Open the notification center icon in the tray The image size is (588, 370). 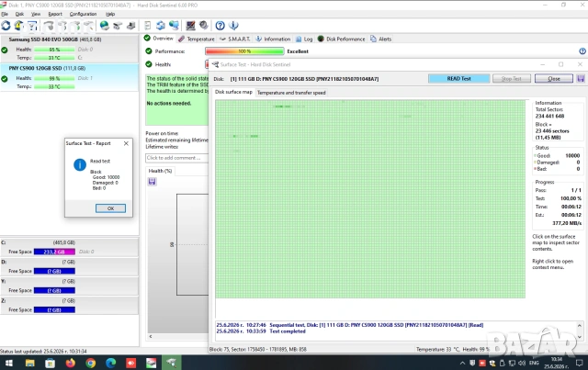579,363
